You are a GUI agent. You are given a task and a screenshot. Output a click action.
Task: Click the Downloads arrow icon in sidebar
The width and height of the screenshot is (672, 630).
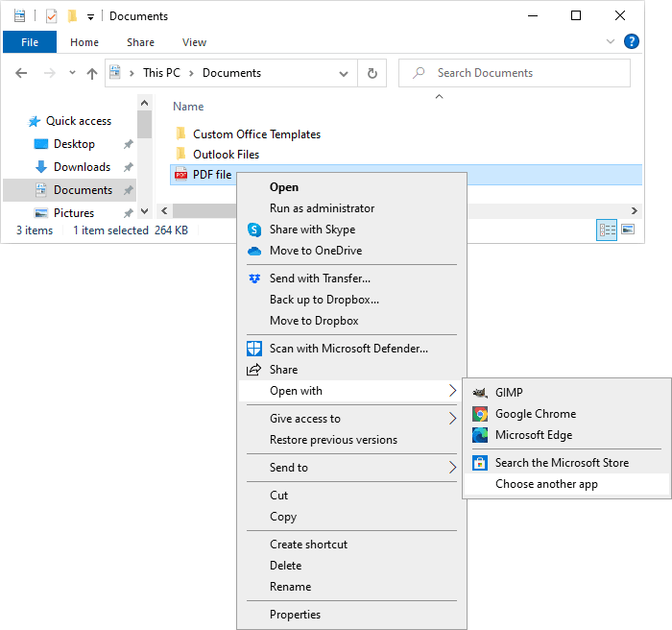pyautogui.click(x=41, y=167)
